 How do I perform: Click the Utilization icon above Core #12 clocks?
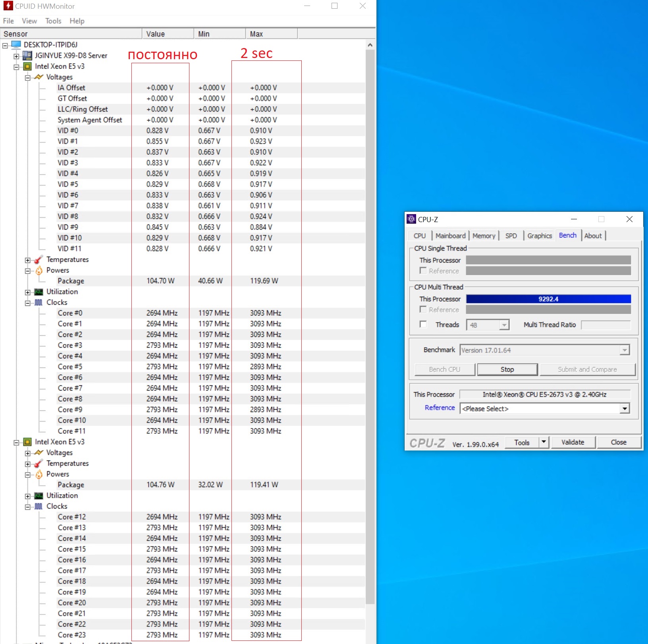point(39,495)
